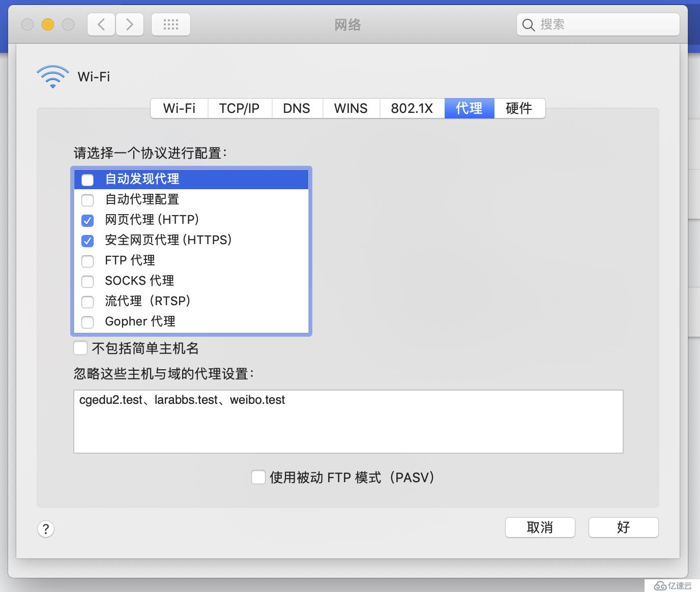
Task: Toggle 不包括简单主机名 checkbox
Action: click(80, 348)
